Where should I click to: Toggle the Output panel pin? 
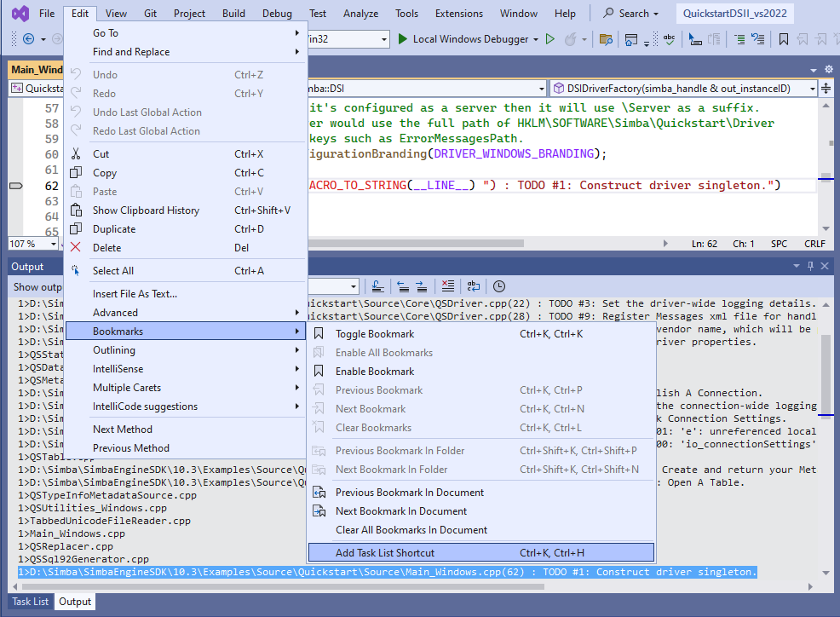coord(810,266)
